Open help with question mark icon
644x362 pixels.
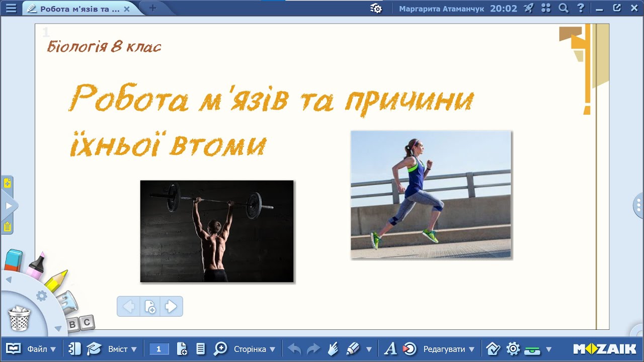click(581, 8)
